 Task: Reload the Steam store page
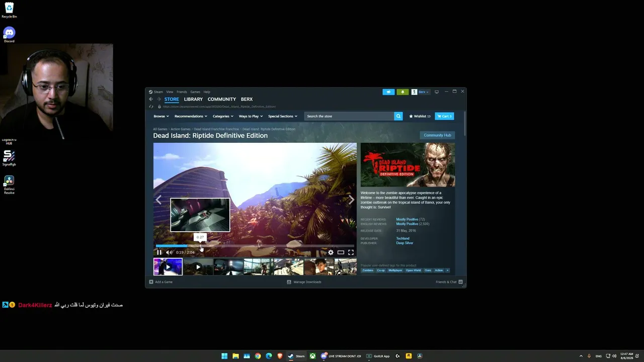151,107
